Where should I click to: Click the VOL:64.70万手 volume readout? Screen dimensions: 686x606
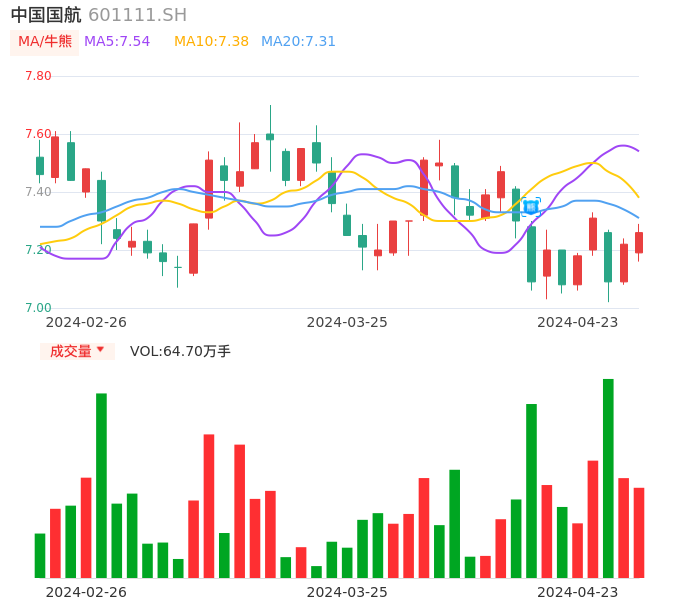pos(180,351)
